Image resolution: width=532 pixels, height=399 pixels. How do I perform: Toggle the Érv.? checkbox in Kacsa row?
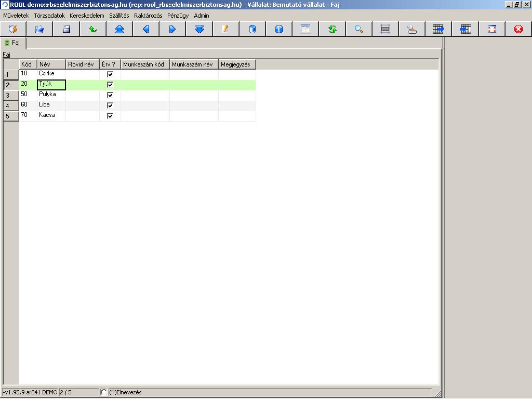click(x=110, y=116)
